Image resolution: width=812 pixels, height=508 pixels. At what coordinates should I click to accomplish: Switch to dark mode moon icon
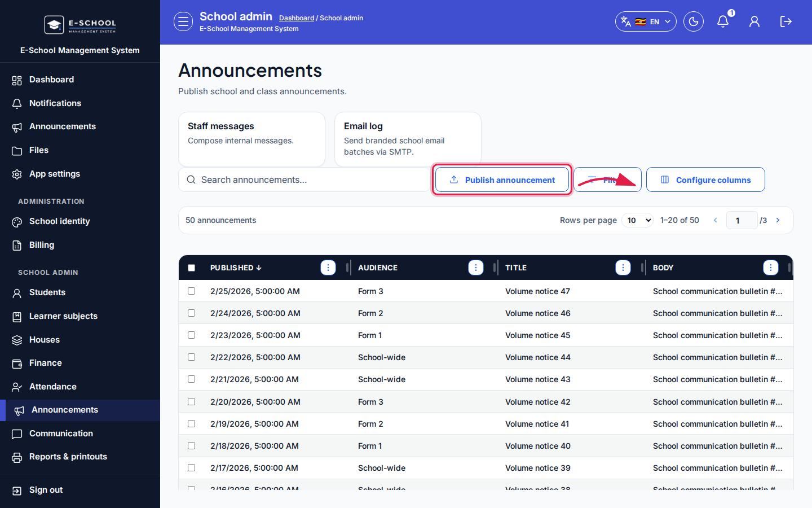pyautogui.click(x=694, y=21)
